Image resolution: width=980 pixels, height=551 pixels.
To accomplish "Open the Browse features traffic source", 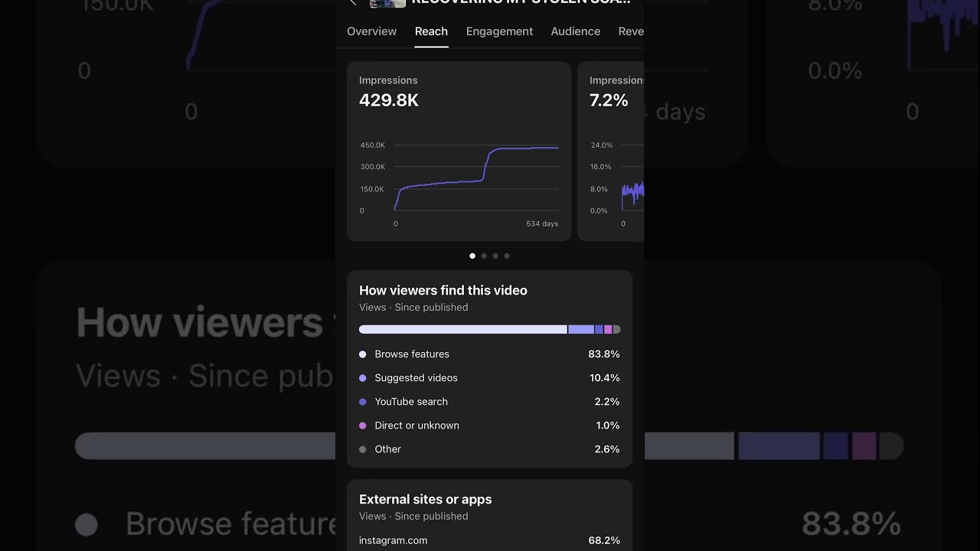I will click(x=412, y=354).
